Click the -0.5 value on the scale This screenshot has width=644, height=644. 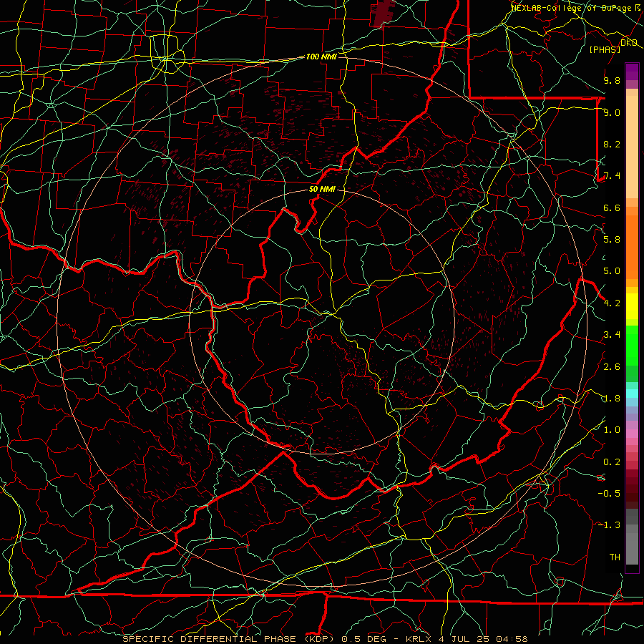point(609,493)
